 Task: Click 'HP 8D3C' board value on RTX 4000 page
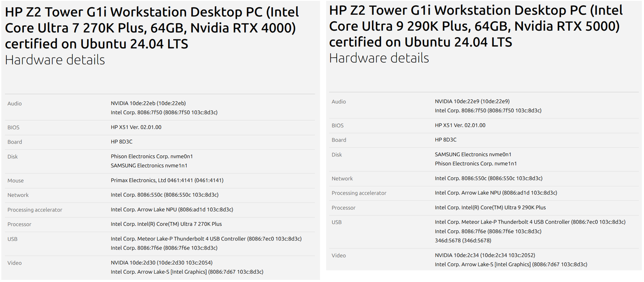pos(122,142)
